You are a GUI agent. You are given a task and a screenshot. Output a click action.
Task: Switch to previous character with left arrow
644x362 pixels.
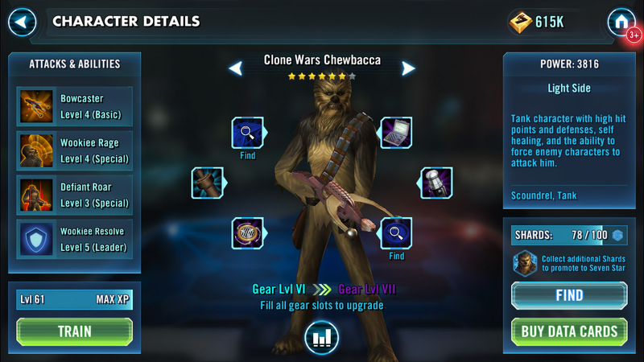(x=236, y=68)
